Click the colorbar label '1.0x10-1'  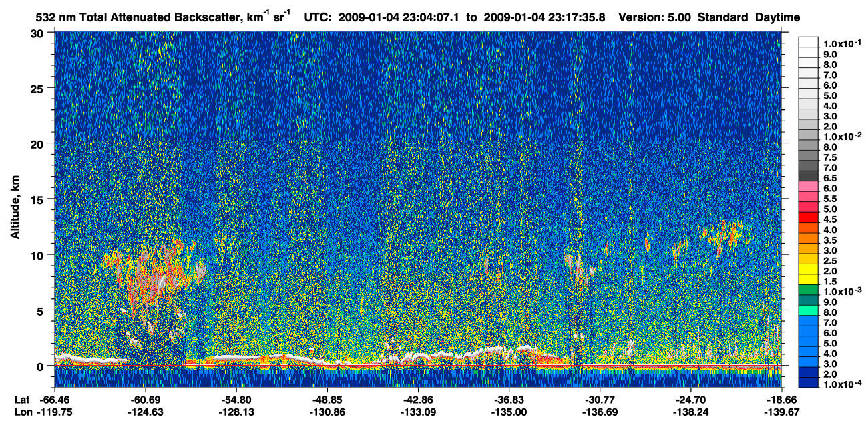click(x=842, y=43)
